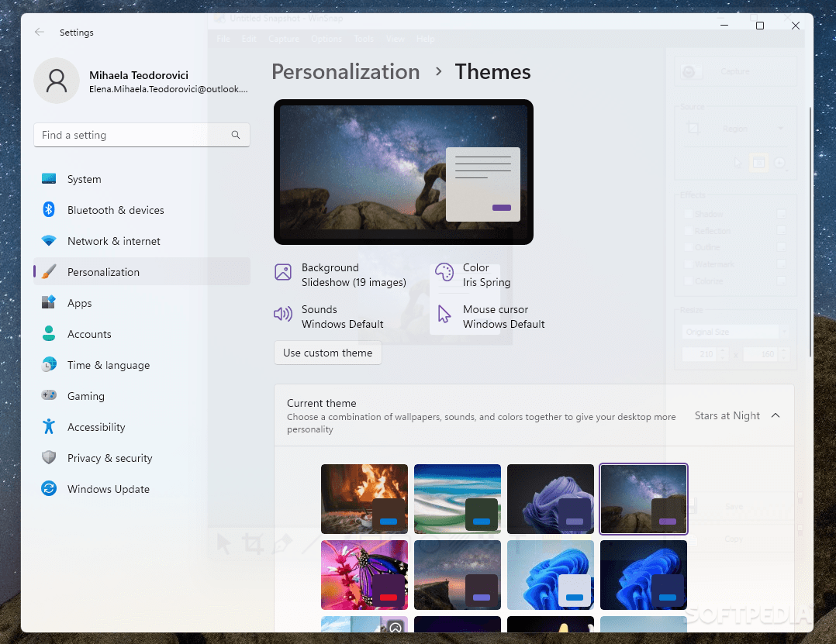Screen dimensions: 836x644
Task: Select the light blue Windows bloom theme
Action: click(551, 575)
